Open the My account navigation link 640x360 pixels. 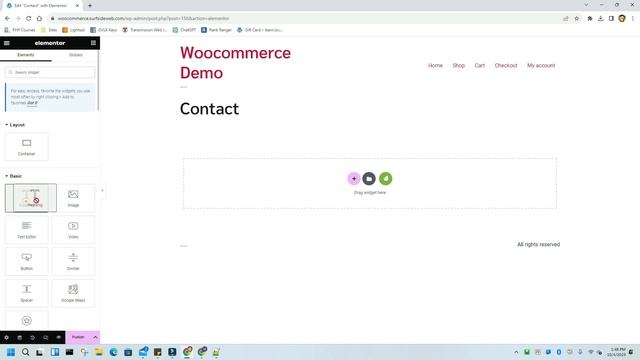click(541, 65)
